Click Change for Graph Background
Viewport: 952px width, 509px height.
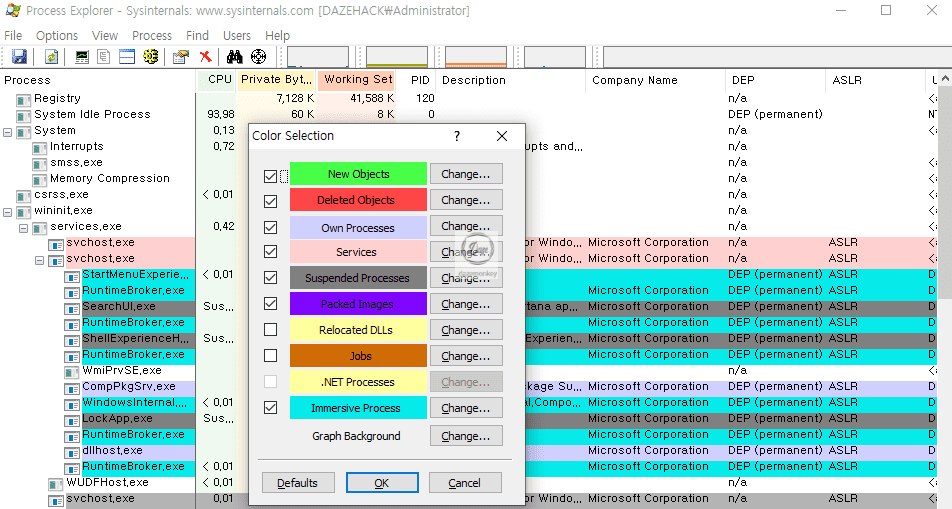click(x=466, y=436)
